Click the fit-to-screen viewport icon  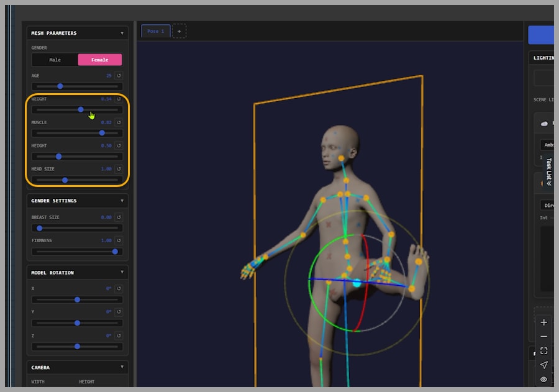[543, 351]
